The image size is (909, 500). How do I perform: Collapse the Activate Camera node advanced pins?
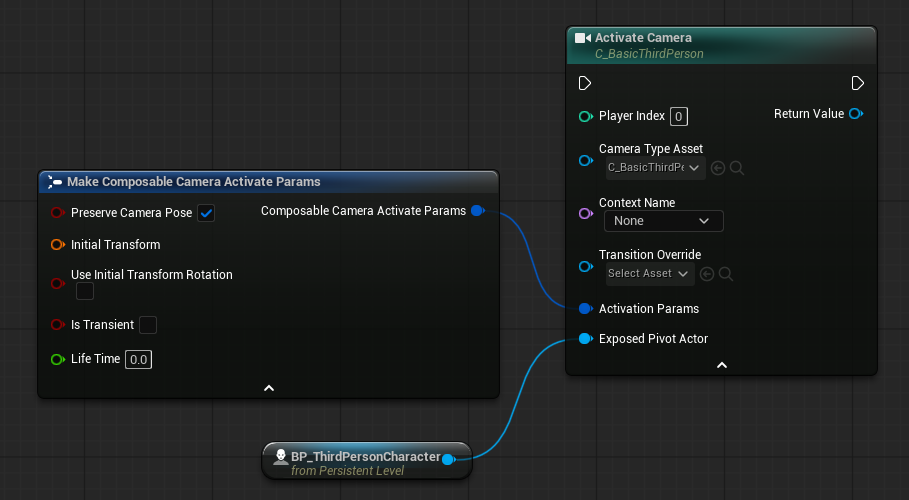(x=721, y=366)
